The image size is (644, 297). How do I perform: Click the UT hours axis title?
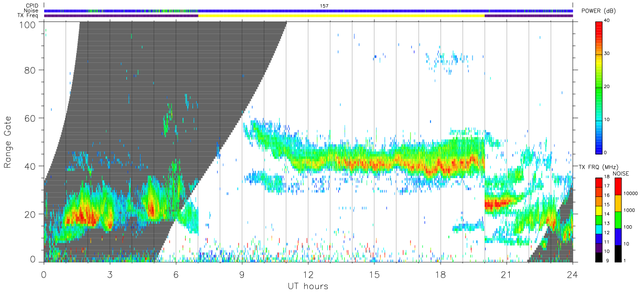click(x=307, y=286)
